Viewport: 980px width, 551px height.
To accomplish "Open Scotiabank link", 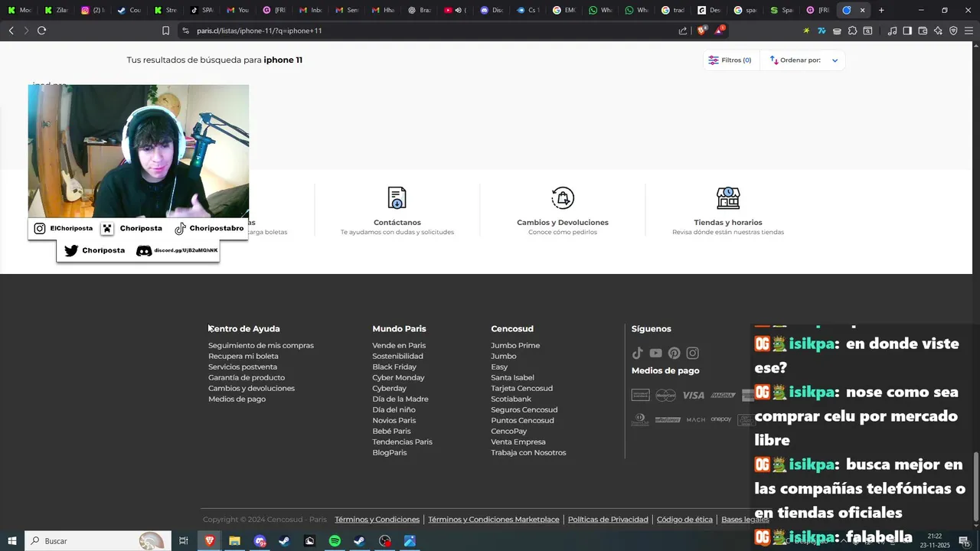I will [x=511, y=399].
